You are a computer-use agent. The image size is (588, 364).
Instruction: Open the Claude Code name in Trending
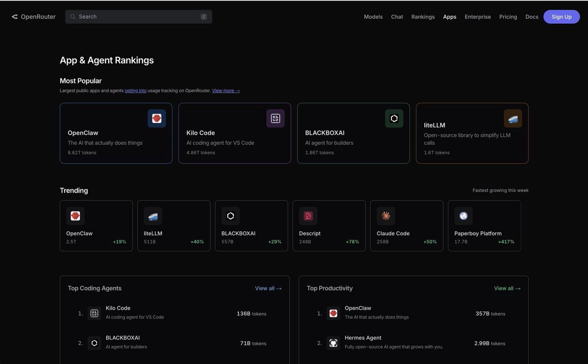click(393, 234)
